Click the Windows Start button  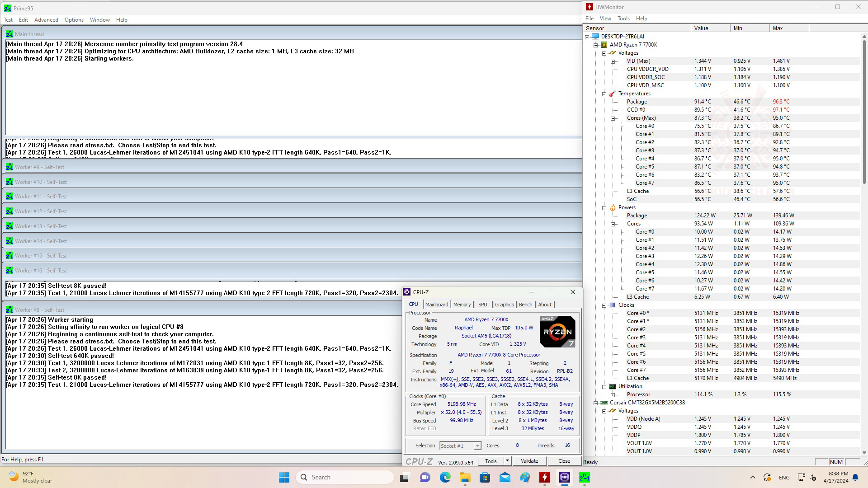[284, 477]
